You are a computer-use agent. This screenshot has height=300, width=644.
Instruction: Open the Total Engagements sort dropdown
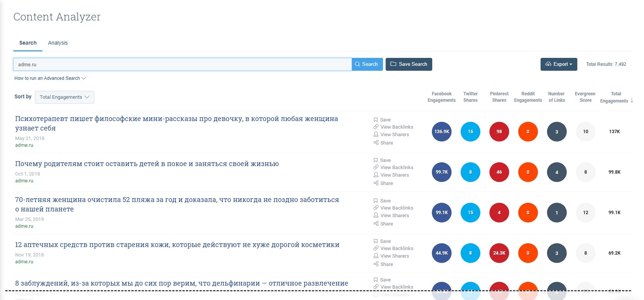coord(64,97)
